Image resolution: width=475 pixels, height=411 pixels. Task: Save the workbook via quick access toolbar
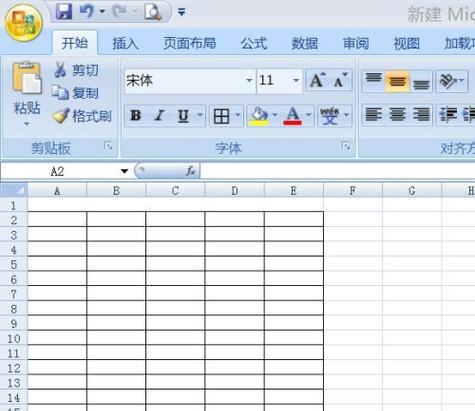click(64, 11)
